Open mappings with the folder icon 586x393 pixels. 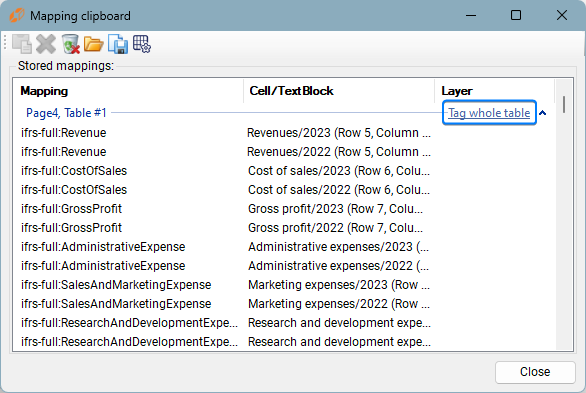pyautogui.click(x=93, y=44)
